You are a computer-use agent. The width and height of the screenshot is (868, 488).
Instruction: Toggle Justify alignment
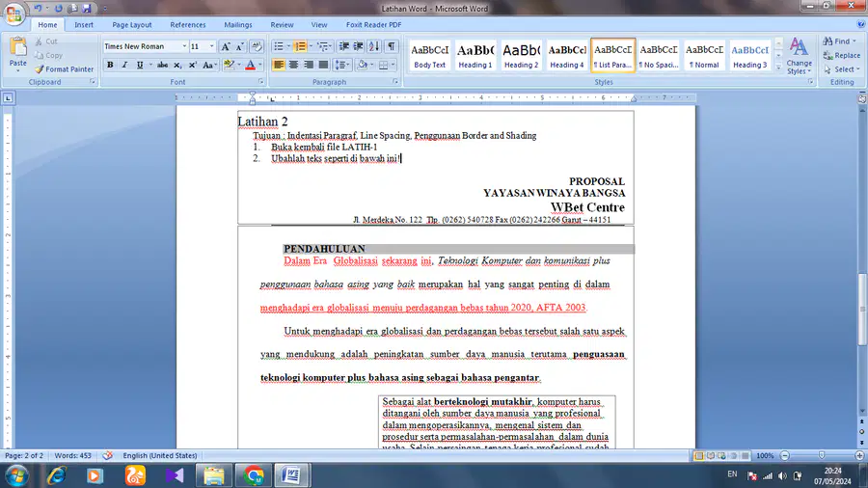[x=323, y=66]
